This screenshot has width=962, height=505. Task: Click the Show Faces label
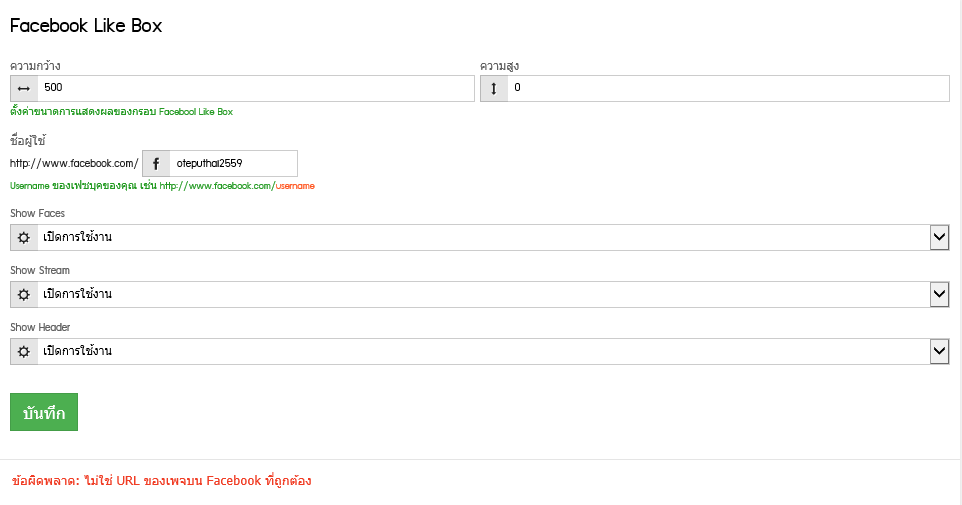pyautogui.click(x=37, y=214)
